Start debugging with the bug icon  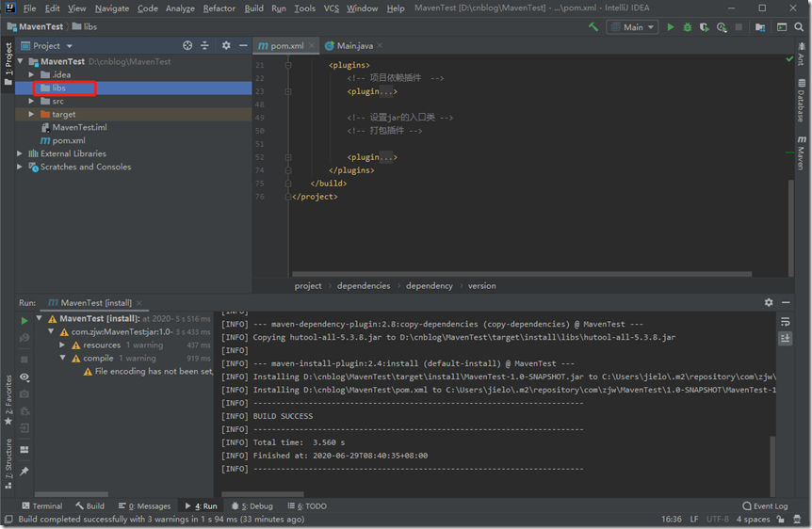pyautogui.click(x=688, y=27)
